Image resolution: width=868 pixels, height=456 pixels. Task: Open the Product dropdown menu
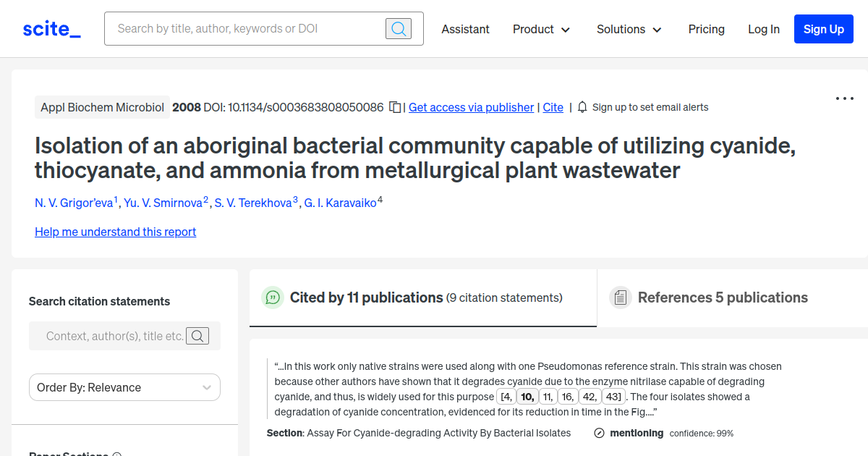[x=541, y=30]
